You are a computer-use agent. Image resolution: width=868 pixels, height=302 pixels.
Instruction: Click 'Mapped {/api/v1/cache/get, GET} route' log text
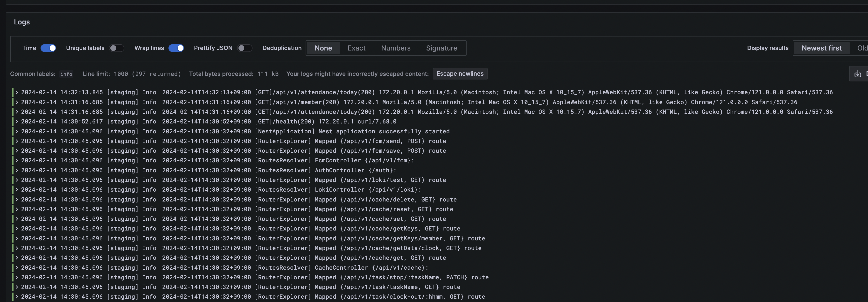click(380, 258)
